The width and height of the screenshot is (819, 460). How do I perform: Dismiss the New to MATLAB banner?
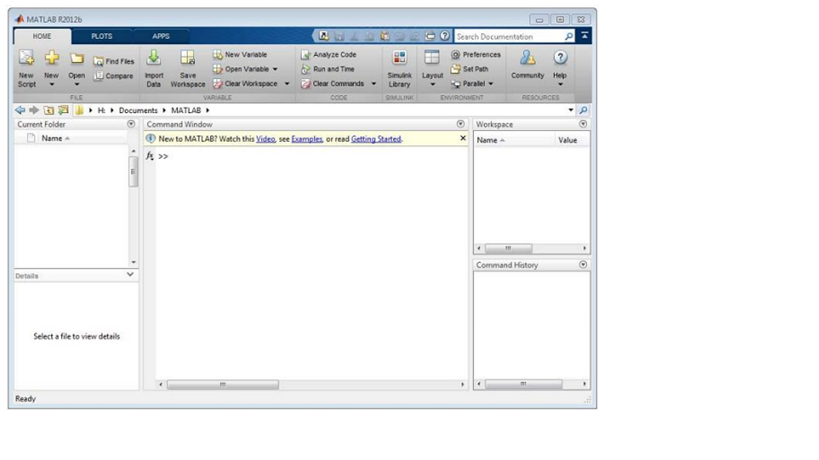pyautogui.click(x=463, y=138)
